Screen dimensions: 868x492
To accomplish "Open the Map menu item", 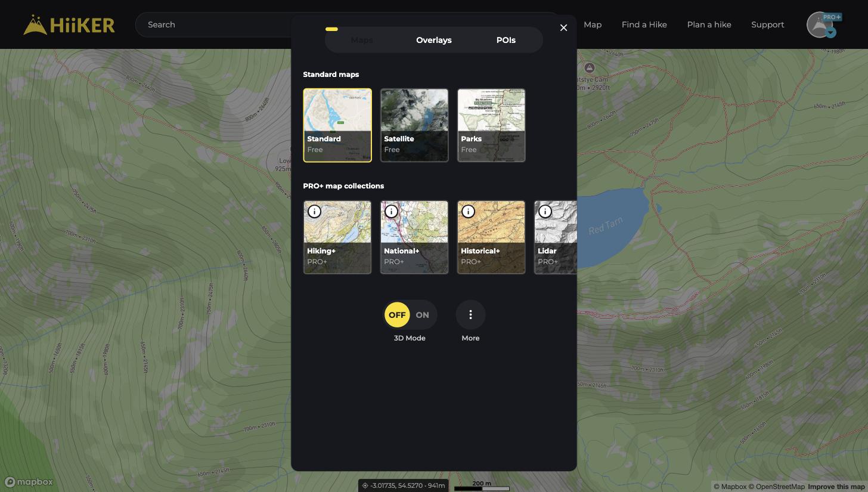I will tap(593, 24).
